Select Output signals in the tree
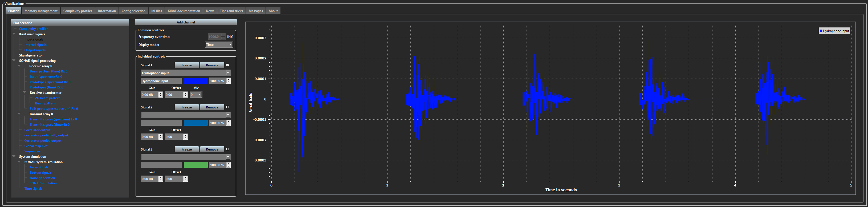The width and height of the screenshot is (868, 207). tap(35, 50)
